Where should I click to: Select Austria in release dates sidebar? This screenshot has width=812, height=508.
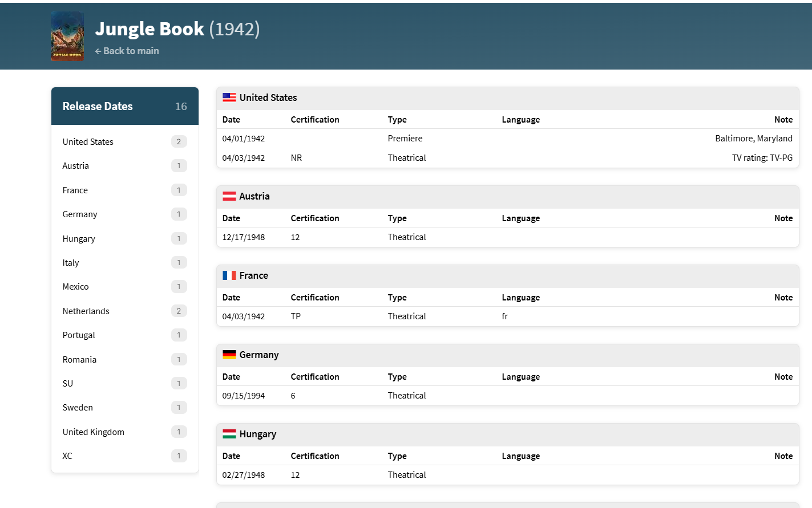(76, 166)
